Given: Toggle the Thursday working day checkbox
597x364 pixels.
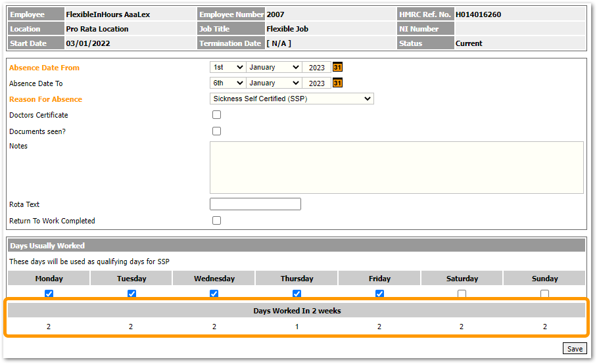Looking at the screenshot, I should coord(297,294).
